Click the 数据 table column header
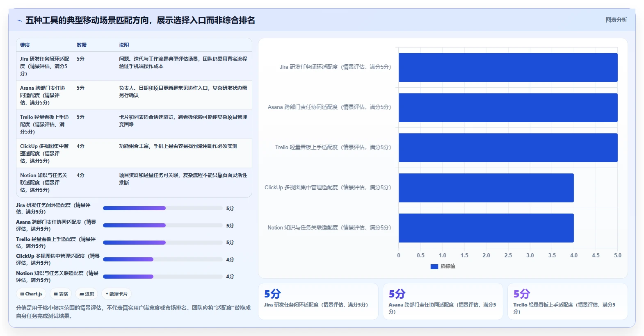 click(82, 45)
